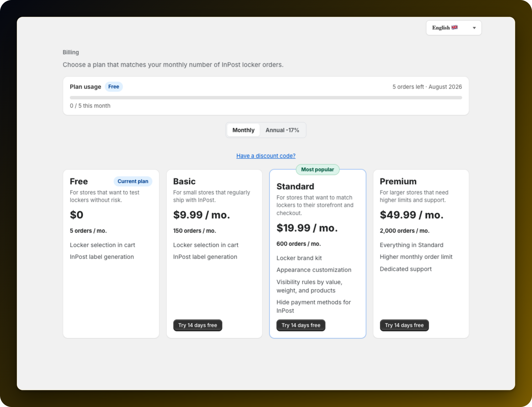
Task: Click '2,000 orders / mo.' text
Action: pos(404,231)
